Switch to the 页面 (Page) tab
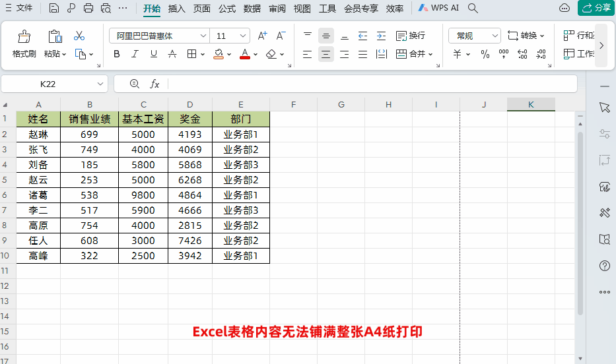This screenshot has width=616, height=364. coord(202,8)
